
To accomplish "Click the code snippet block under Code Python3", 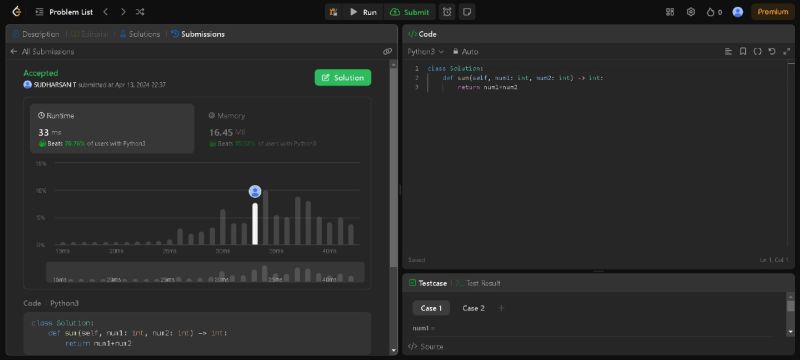I will point(197,333).
